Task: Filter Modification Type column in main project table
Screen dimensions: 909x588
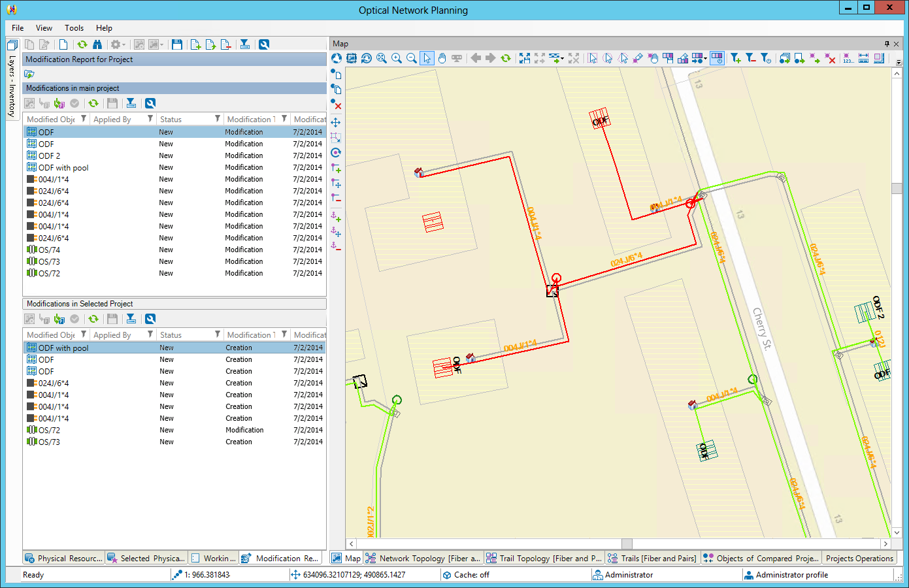Action: (284, 119)
